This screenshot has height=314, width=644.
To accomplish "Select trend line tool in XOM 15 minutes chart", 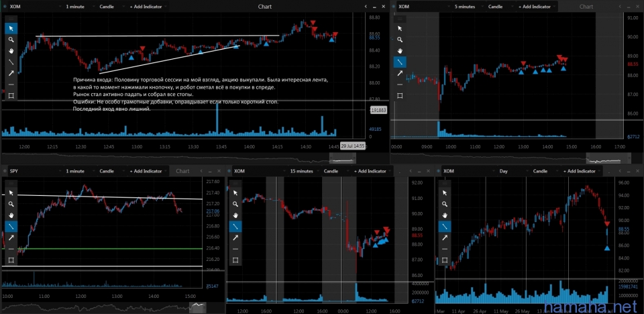I will [x=235, y=227].
